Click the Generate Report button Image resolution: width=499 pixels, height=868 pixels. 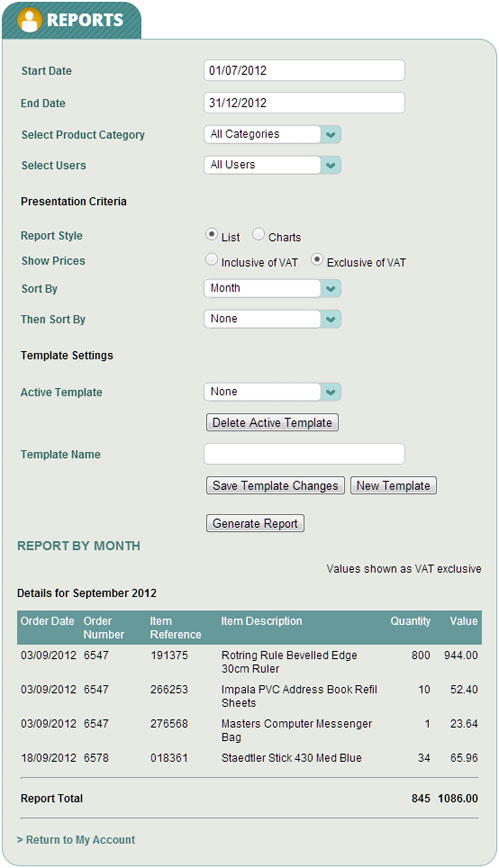[255, 523]
